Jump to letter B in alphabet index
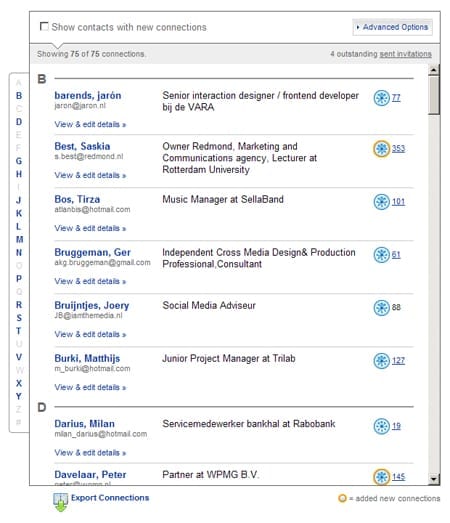Viewport: 450px width, 523px height. [x=19, y=96]
